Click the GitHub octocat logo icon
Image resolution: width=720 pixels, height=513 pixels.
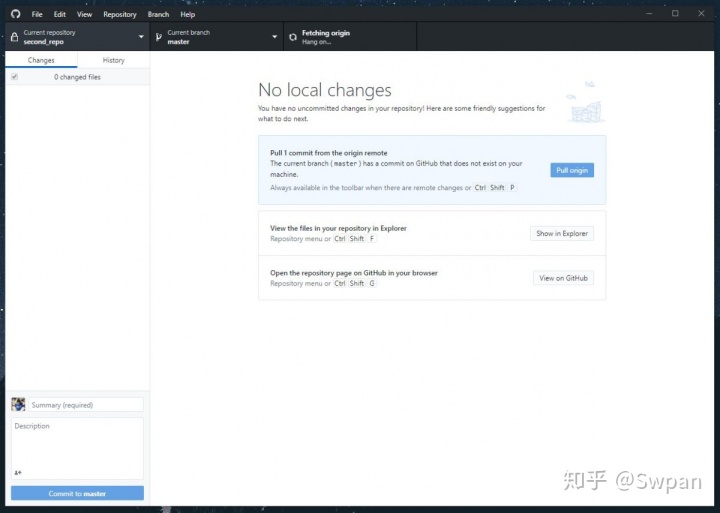coord(16,14)
